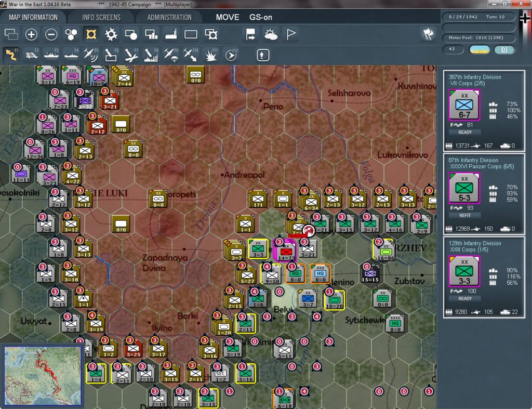Select the F6 bomb unit mode
Screen dimensions: 532x409
[111, 55]
